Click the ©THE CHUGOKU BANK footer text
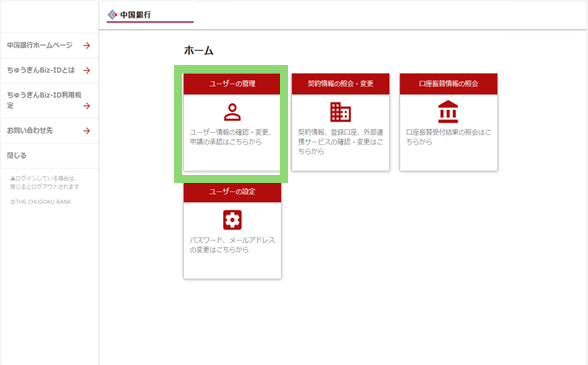This screenshot has width=588, height=365. 40,202
